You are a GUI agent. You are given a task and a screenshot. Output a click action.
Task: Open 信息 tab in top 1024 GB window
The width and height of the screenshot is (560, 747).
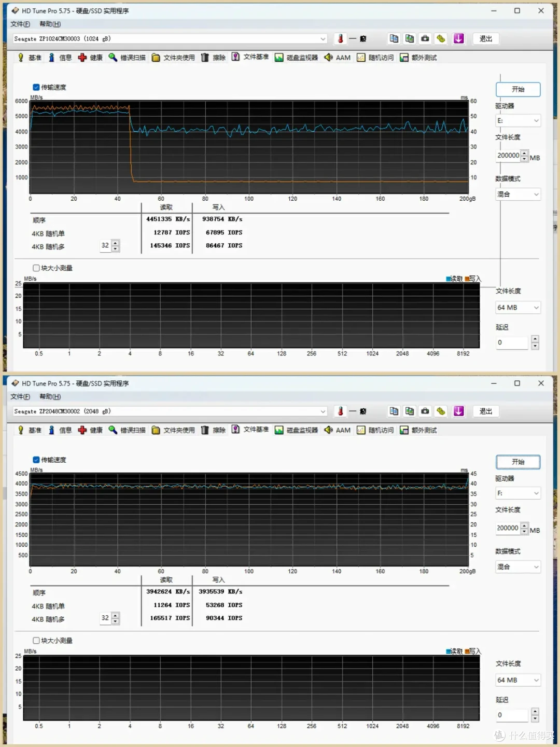tap(60, 58)
